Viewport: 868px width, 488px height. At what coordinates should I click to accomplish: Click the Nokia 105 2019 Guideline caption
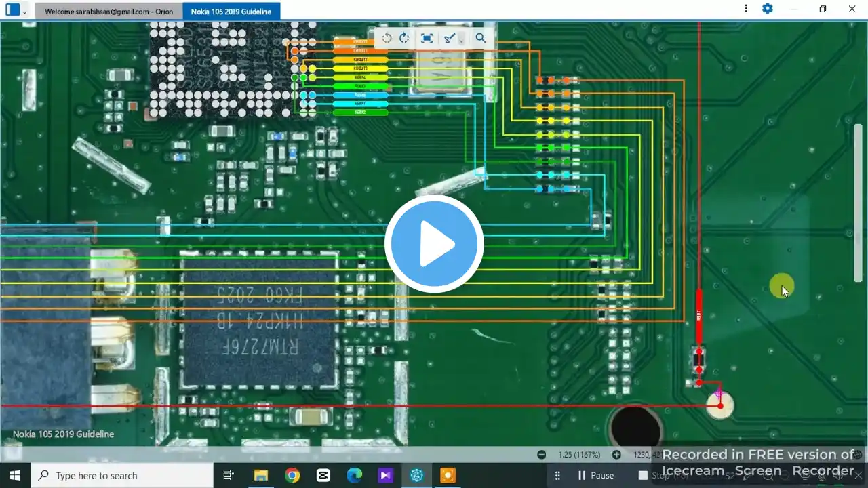pos(63,434)
